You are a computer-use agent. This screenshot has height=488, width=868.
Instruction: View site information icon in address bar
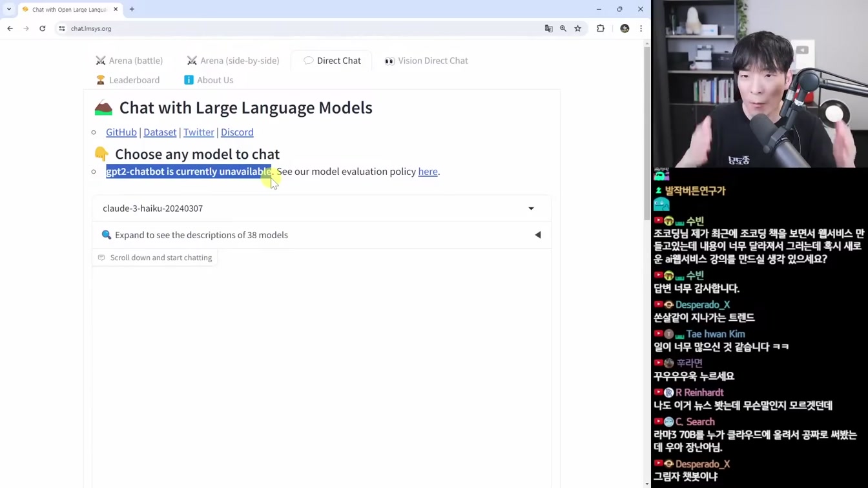pos(62,28)
